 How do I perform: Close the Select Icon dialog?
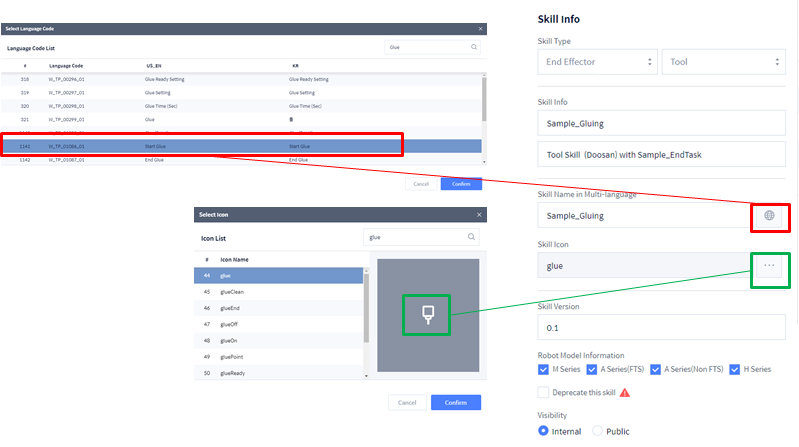pos(480,214)
